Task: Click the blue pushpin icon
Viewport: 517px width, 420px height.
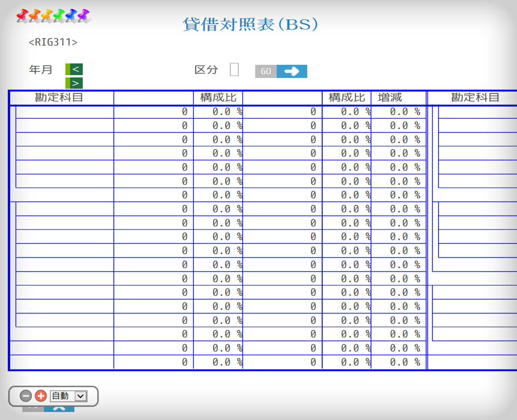Action: pos(71,16)
